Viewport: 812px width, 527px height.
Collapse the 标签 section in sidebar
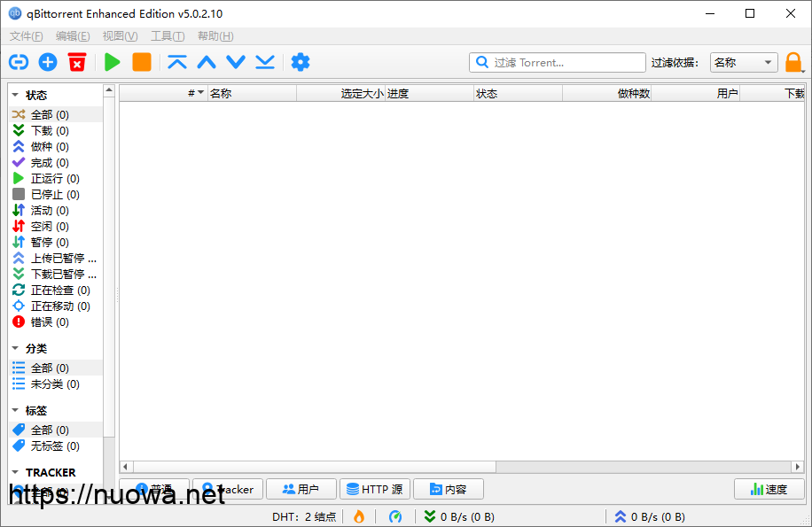click(16, 410)
